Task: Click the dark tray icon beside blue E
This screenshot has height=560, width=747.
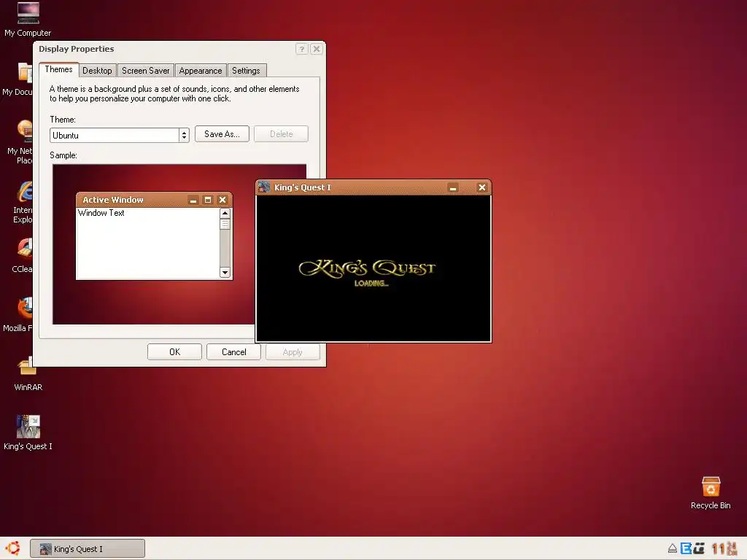Action: [699, 548]
